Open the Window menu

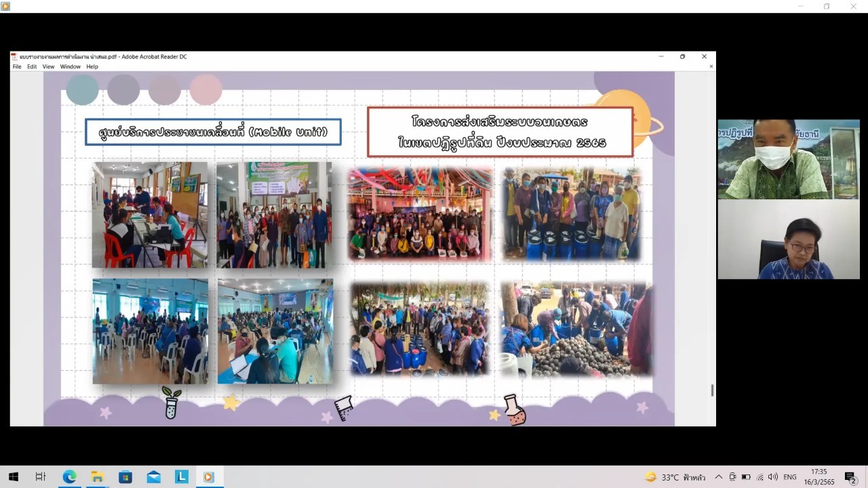71,66
